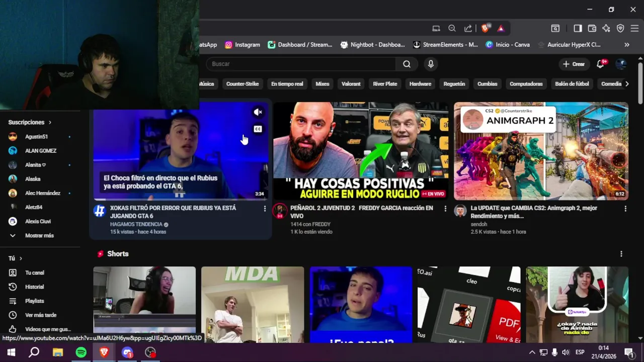Select the En tiempo real chip
644x362 pixels.
pos(287,84)
